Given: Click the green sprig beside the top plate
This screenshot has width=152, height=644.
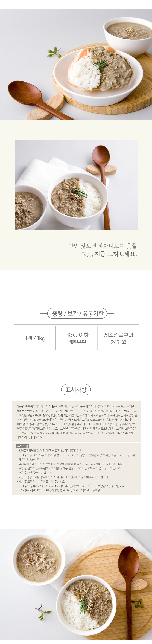Looking at the screenshot, I should (54, 52).
